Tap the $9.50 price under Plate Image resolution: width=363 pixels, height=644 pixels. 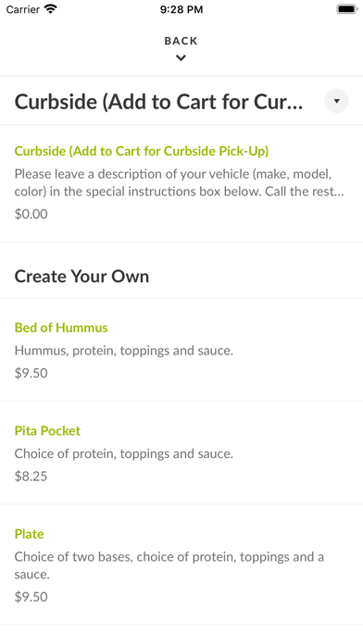coord(31,597)
